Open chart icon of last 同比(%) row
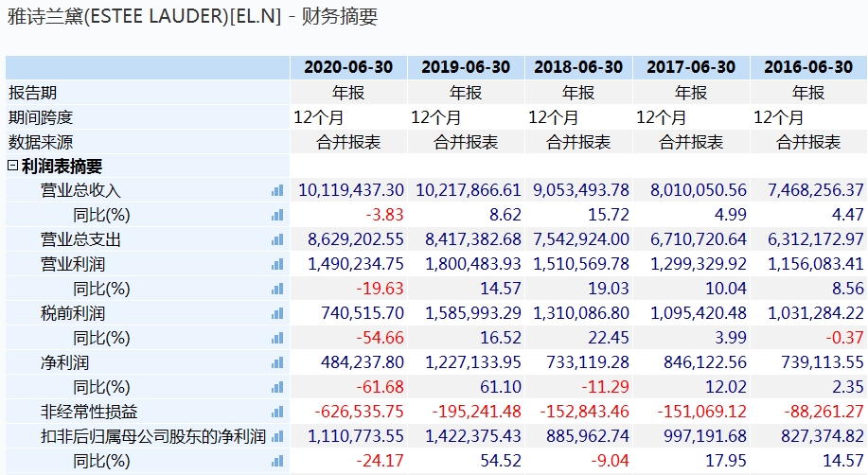868x475 pixels. (x=277, y=461)
